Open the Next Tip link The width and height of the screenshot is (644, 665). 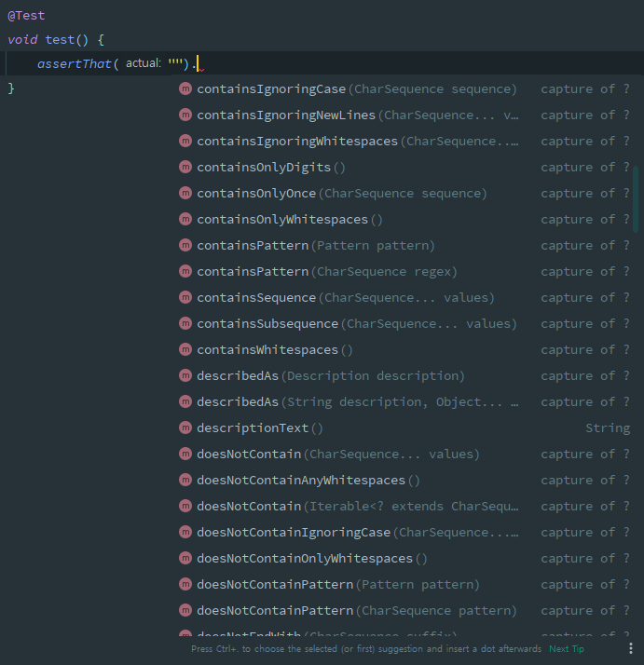click(x=567, y=649)
